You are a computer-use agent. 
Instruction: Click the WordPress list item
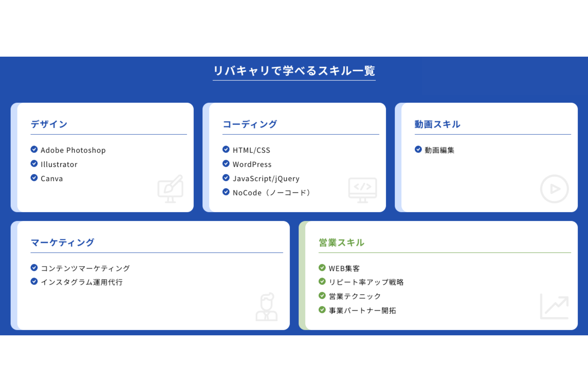point(252,164)
